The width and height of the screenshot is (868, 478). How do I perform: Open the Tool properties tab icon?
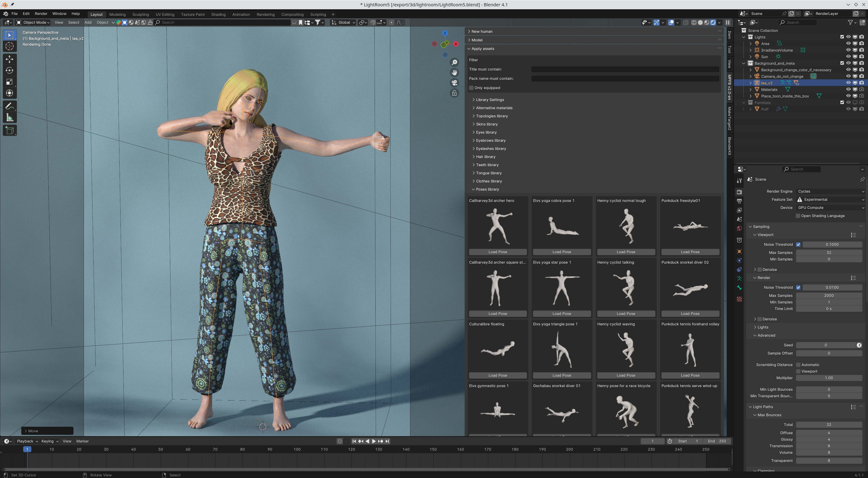coord(739,181)
